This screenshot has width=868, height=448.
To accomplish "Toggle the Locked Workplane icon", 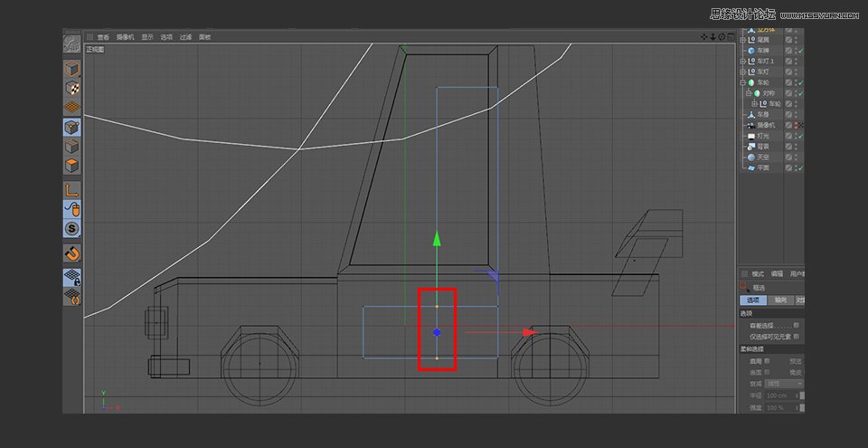I will [72, 277].
